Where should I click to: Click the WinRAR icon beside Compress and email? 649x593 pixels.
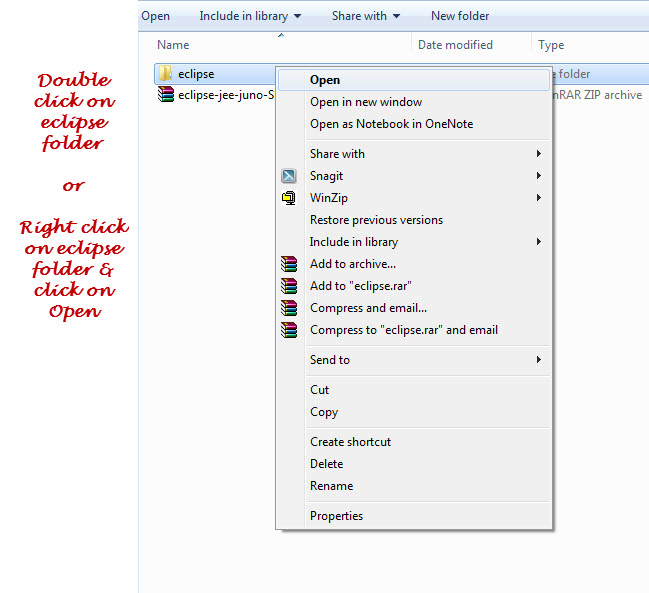coord(289,307)
